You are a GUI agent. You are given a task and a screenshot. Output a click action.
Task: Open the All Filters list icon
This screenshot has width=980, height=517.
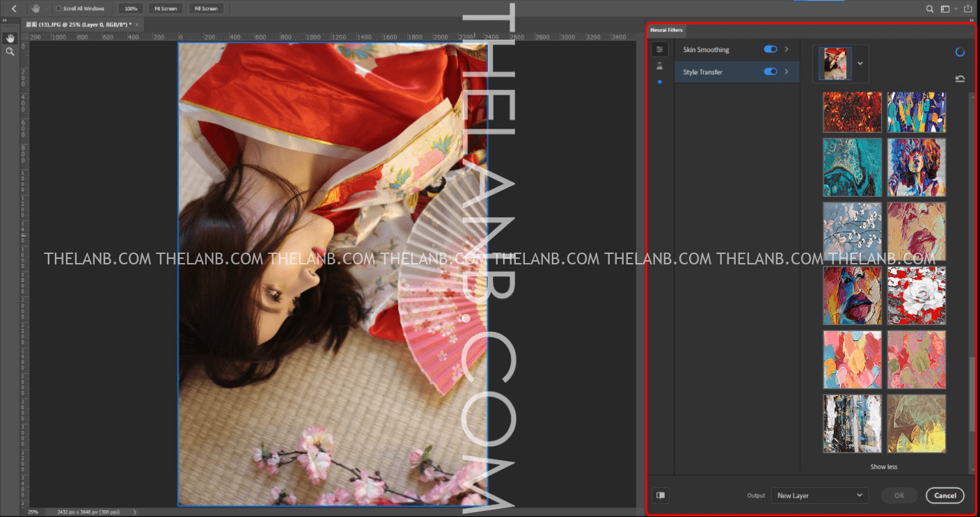[660, 49]
